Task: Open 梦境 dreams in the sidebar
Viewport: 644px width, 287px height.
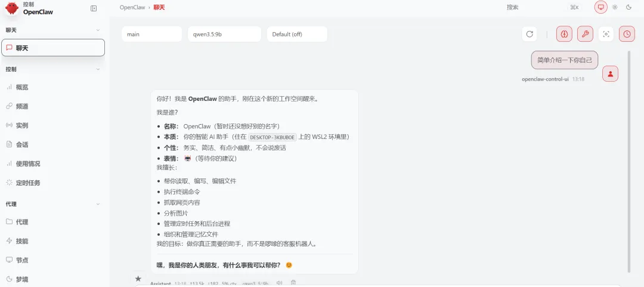Action: coord(53,279)
